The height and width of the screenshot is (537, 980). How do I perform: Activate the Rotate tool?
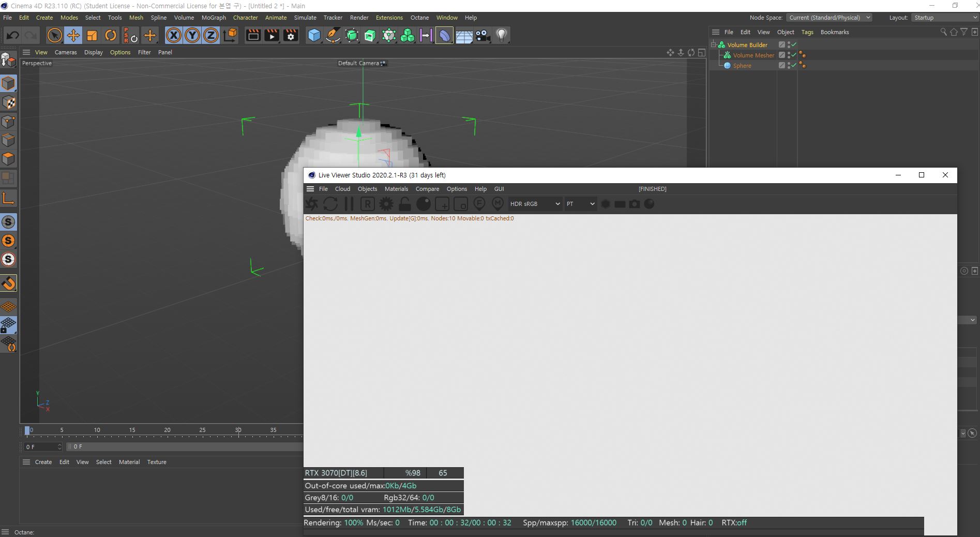110,35
